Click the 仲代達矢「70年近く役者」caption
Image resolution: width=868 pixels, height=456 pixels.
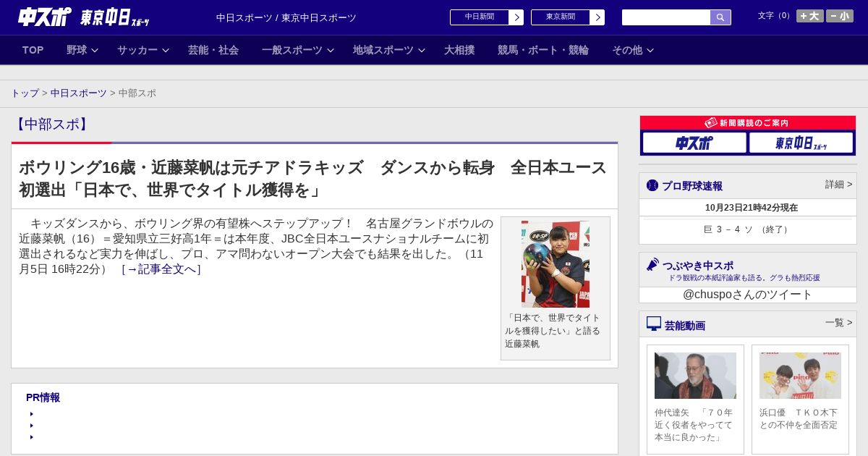coord(695,425)
